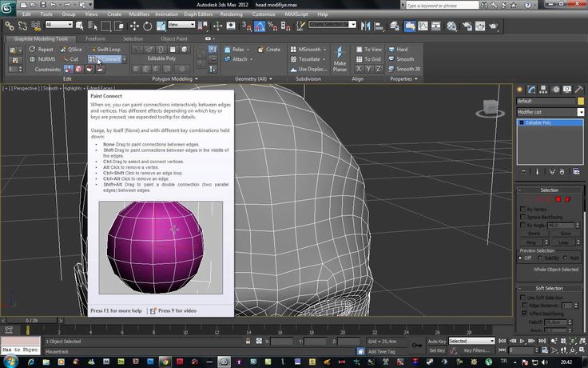Click the time slider 0 / 29 handle
Screen dimensions: 588x368
coord(31,320)
